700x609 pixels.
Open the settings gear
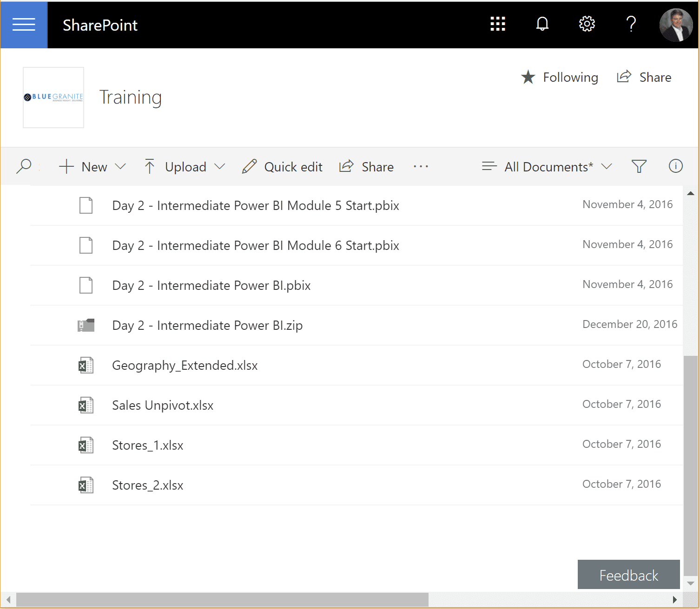pyautogui.click(x=587, y=24)
